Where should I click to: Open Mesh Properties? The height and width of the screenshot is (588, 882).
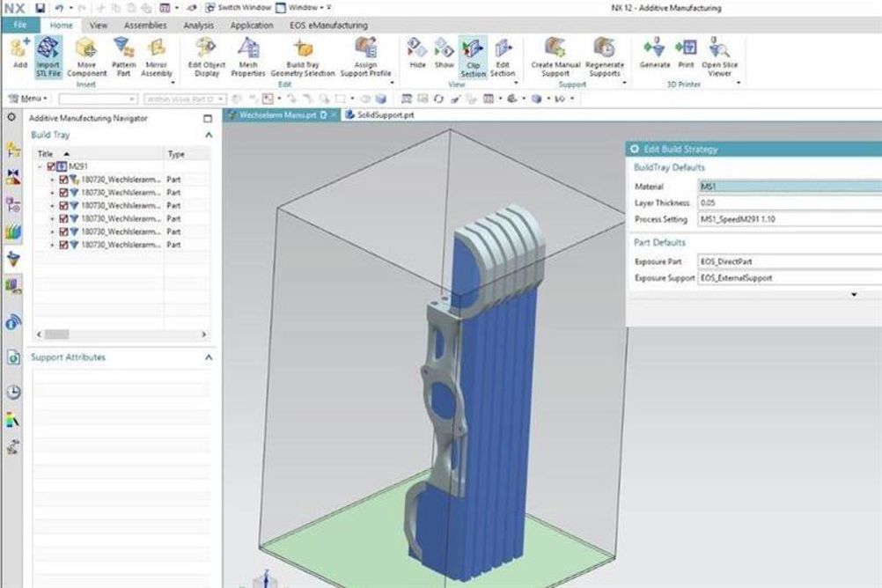click(248, 57)
